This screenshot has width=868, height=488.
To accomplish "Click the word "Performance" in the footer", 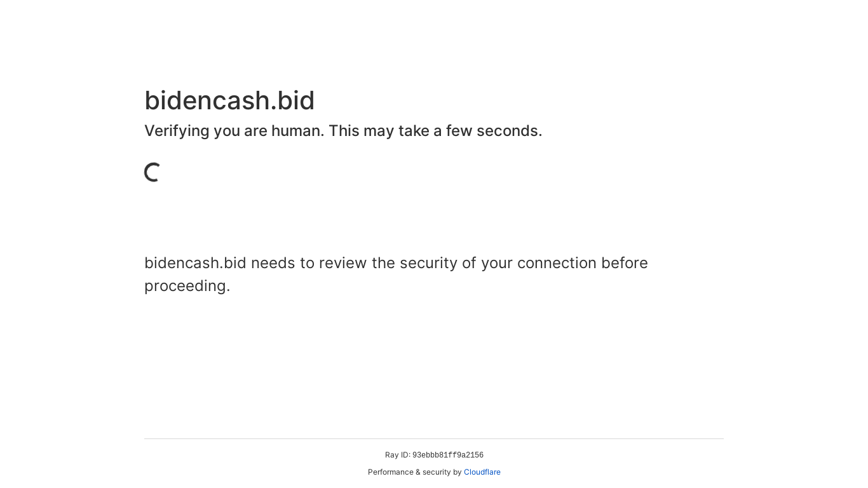I will click(x=390, y=472).
